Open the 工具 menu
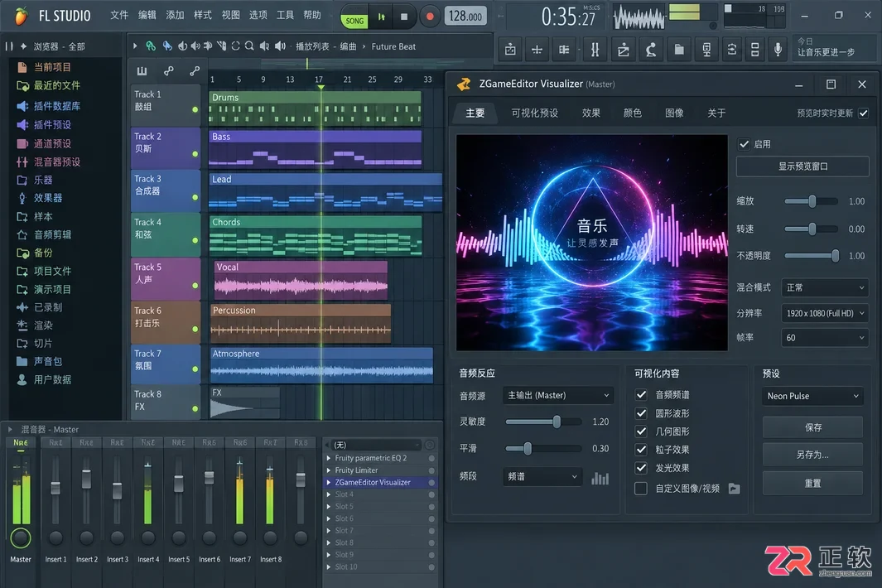Image resolution: width=882 pixels, height=588 pixels. pos(285,15)
